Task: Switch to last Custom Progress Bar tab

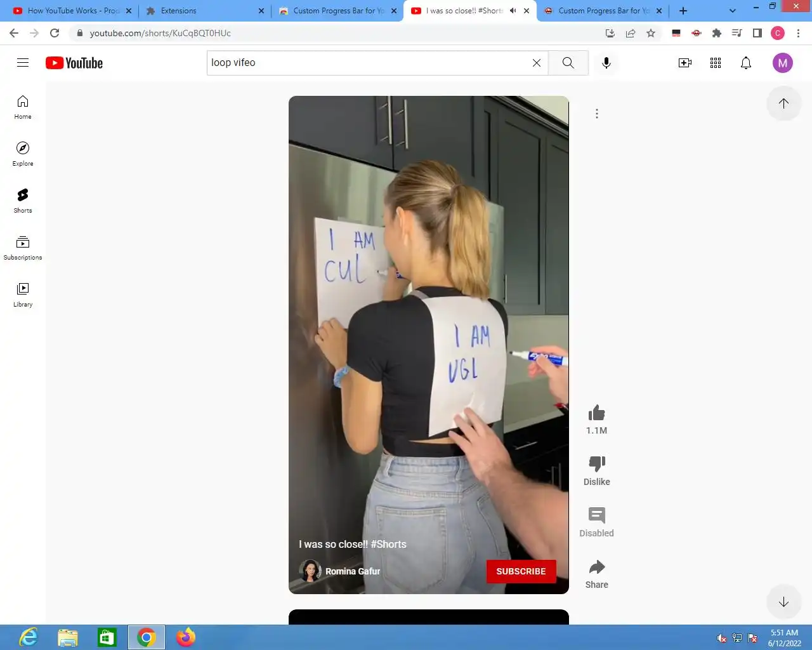Action: tap(602, 11)
